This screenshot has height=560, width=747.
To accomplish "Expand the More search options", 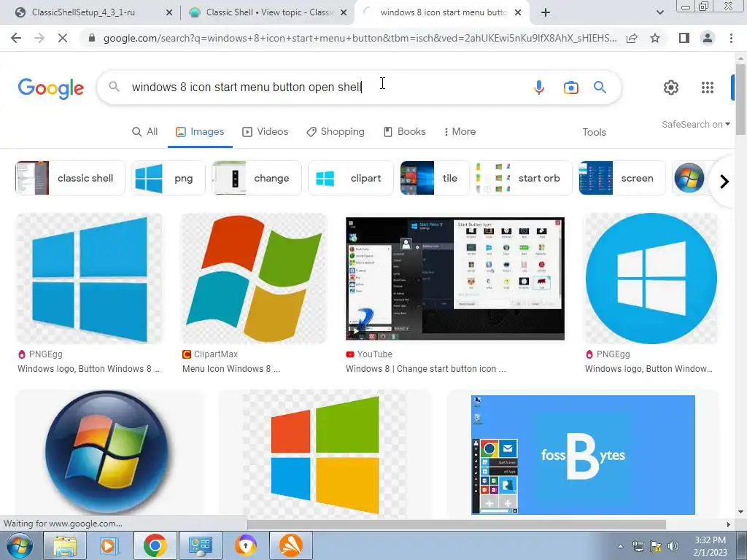I will 460,132.
